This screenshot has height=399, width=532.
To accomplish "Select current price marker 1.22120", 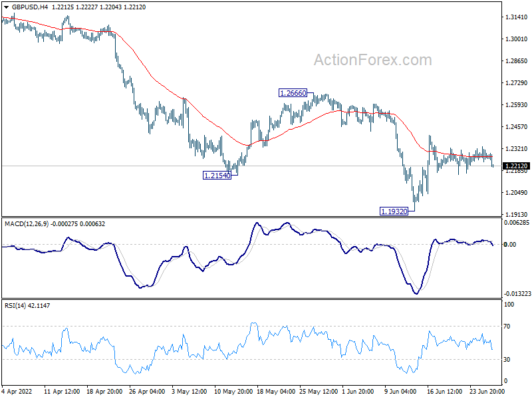I will coord(516,166).
